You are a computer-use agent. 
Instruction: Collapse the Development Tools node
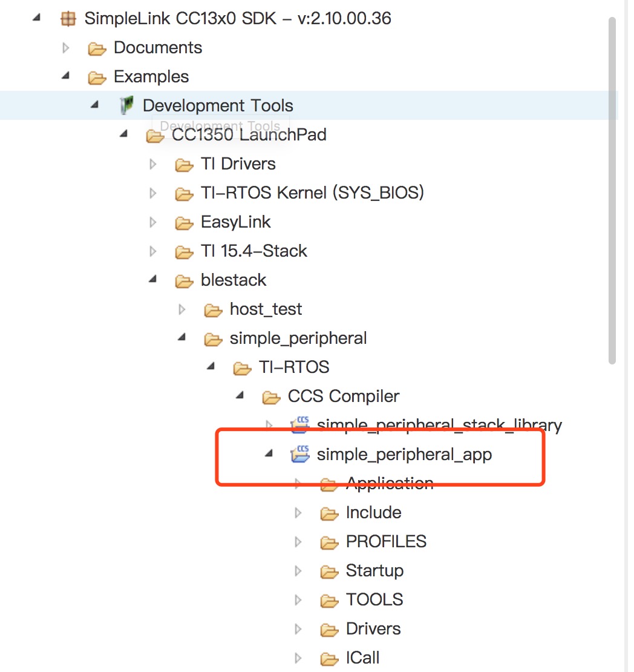click(x=94, y=105)
